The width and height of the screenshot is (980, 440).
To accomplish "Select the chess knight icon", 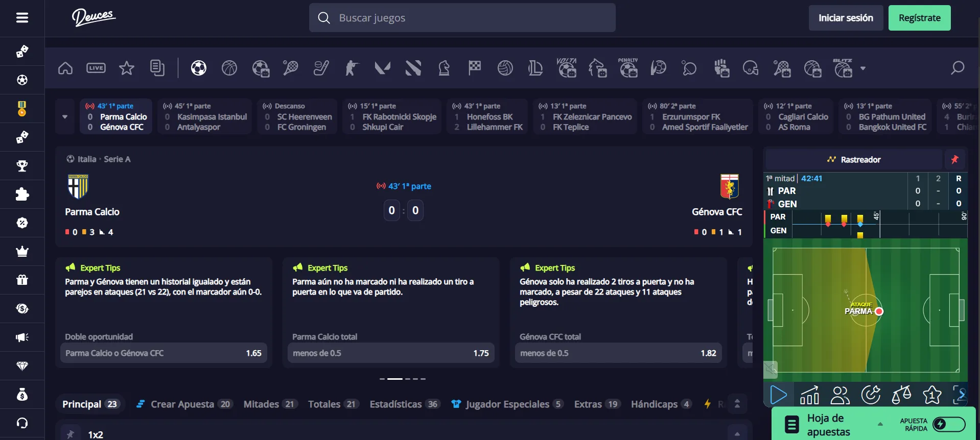I will click(444, 68).
